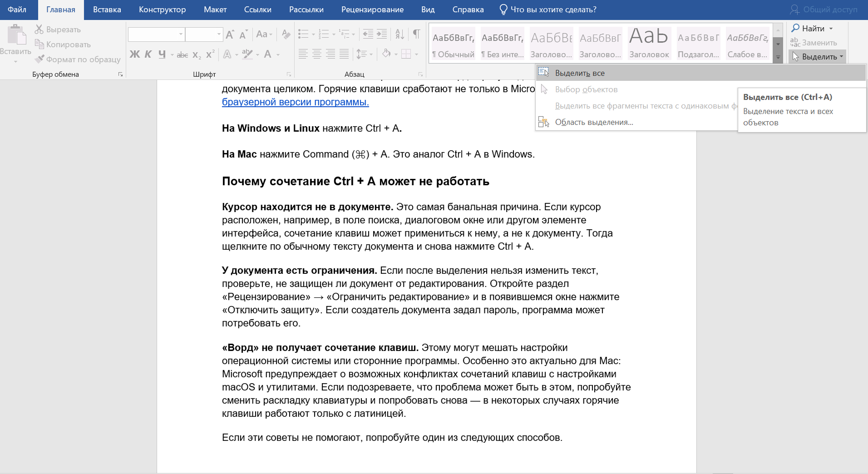Open the браузерной версии программы link
The width and height of the screenshot is (868, 474).
click(x=296, y=102)
